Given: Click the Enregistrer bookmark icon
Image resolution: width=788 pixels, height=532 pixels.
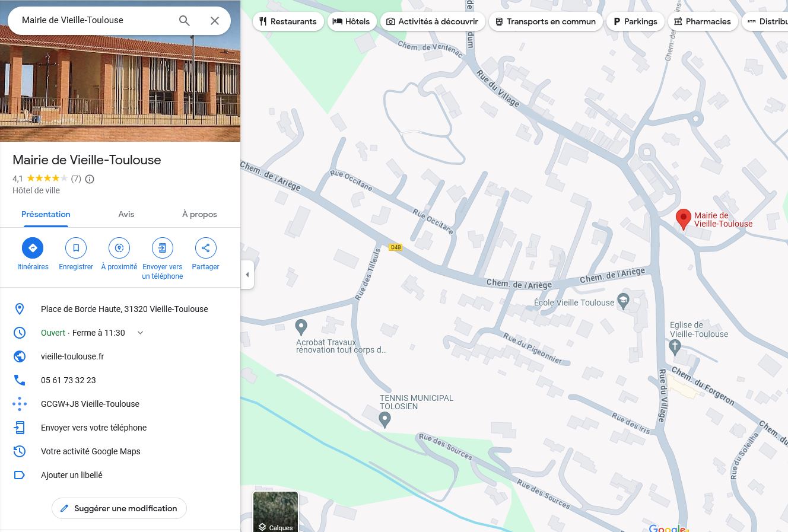Looking at the screenshot, I should [76, 248].
